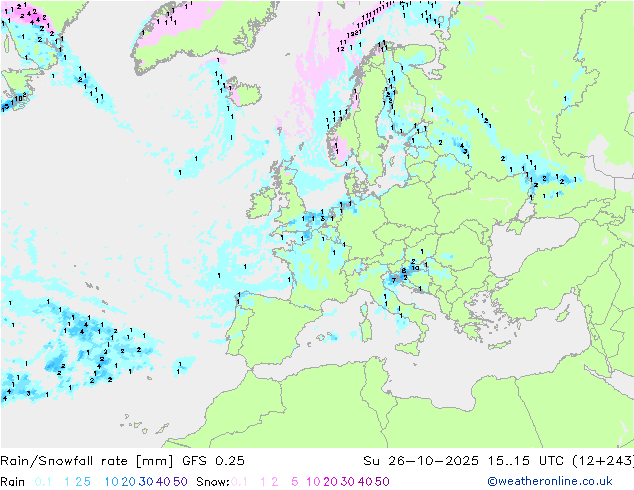
Task: Select the Rain legend value 20
Action: pyautogui.click(x=128, y=482)
